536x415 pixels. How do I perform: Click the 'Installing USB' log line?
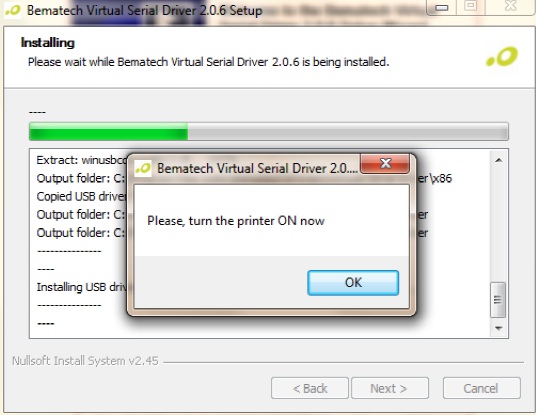coord(81,287)
